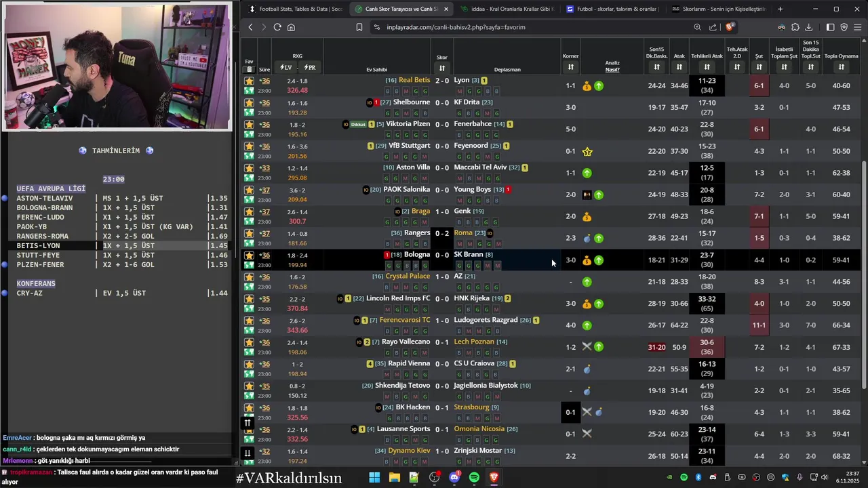Switch to Football Stats, Tables & Data tab
868x488 pixels.
295,9
